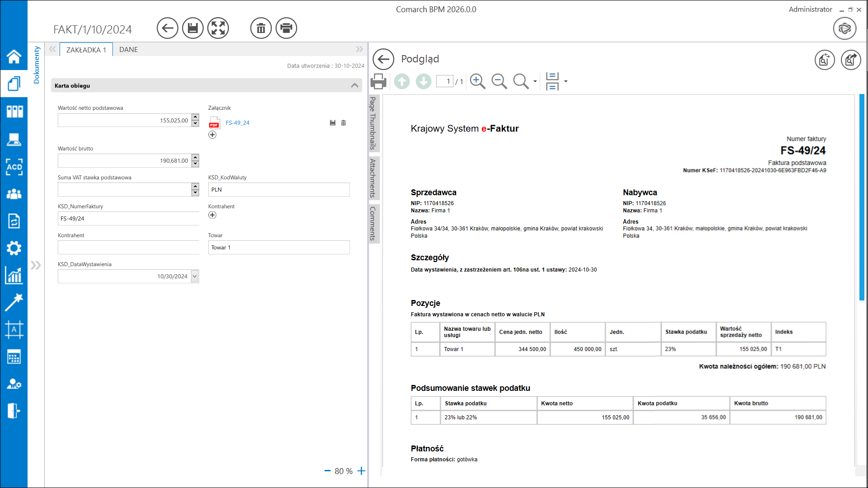
Task: Open the Settings gear in sidebar
Action: pos(14,248)
